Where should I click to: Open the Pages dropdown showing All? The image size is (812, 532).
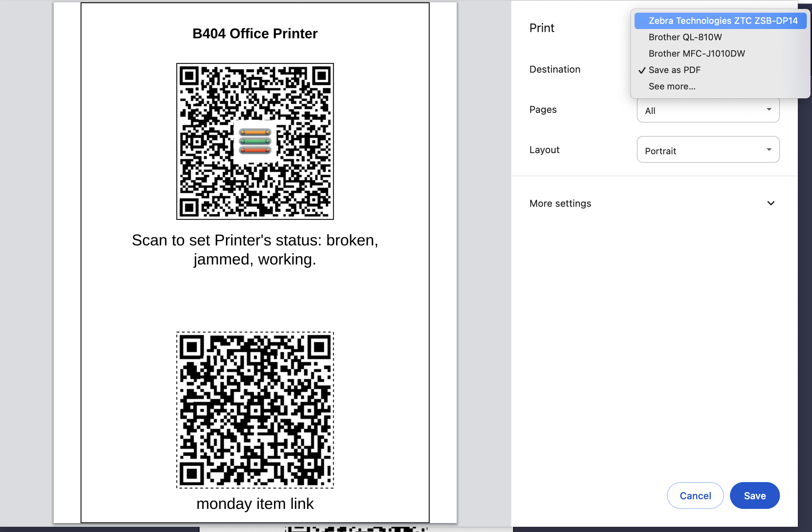coord(708,110)
